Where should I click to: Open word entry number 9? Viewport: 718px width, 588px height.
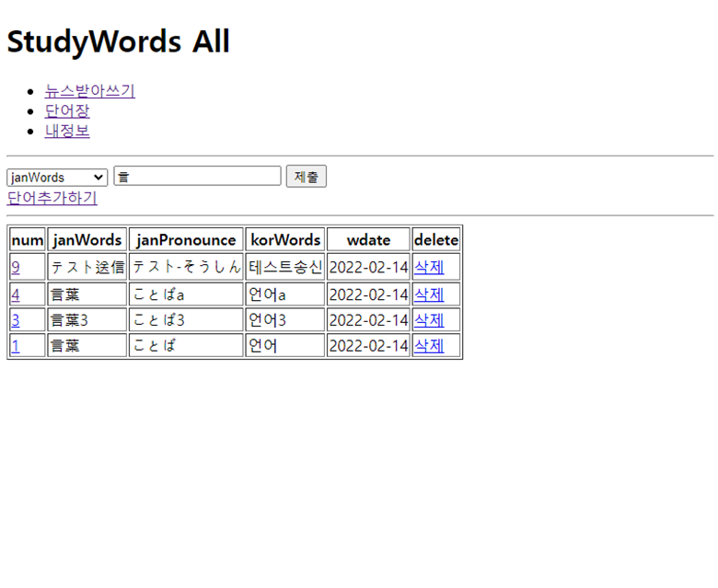click(x=16, y=267)
